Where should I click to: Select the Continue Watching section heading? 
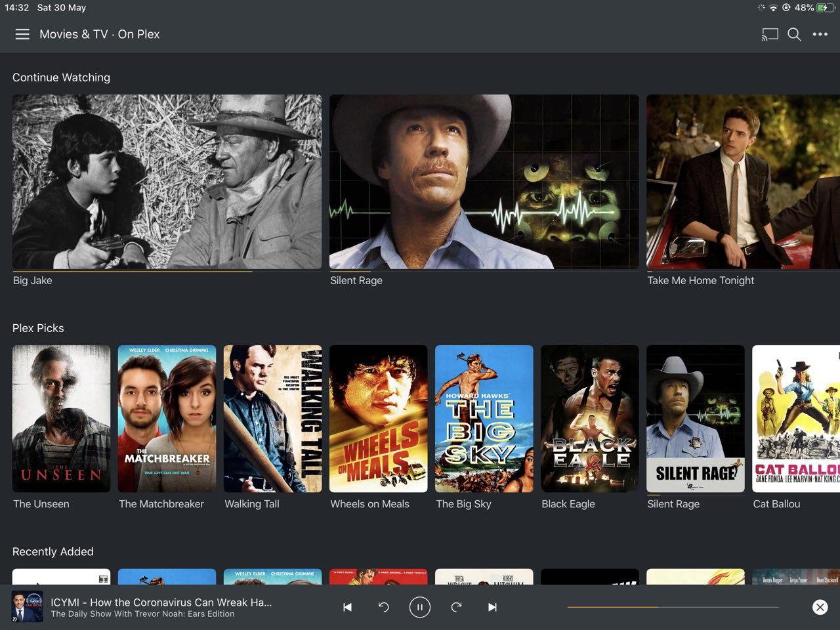click(x=61, y=77)
